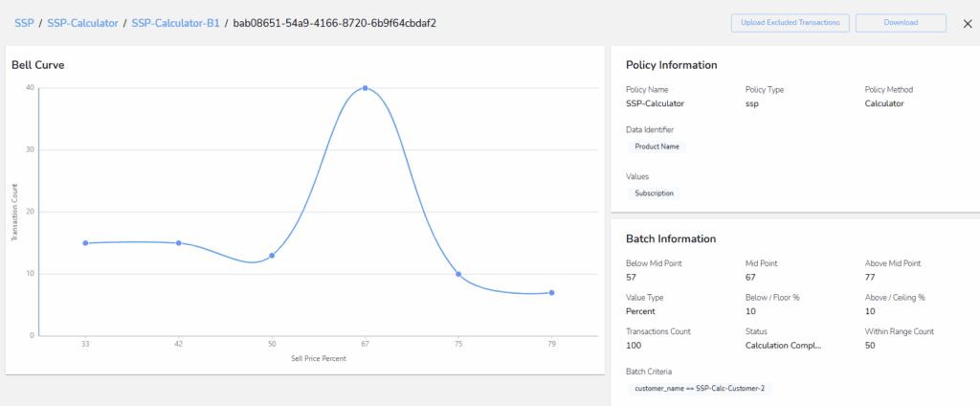Image resolution: width=980 pixels, height=406 pixels.
Task: Click the Policy Information heading
Action: (x=671, y=65)
